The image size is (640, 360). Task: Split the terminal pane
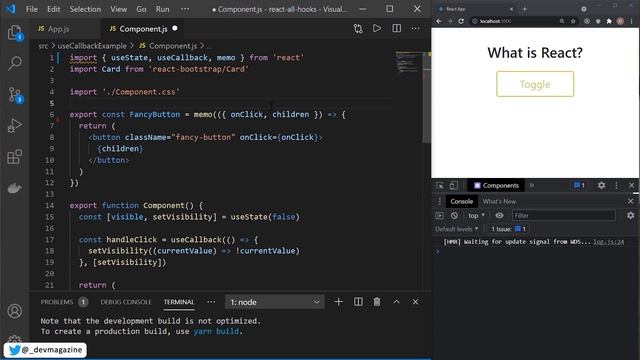358,302
